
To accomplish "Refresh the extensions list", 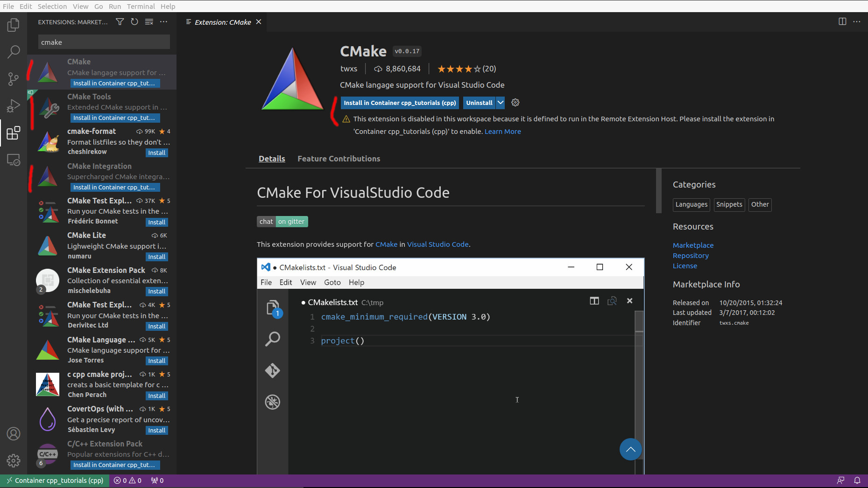I will (134, 22).
